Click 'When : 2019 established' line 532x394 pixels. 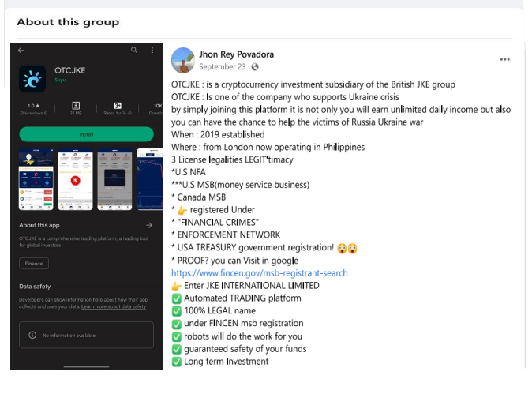point(218,134)
